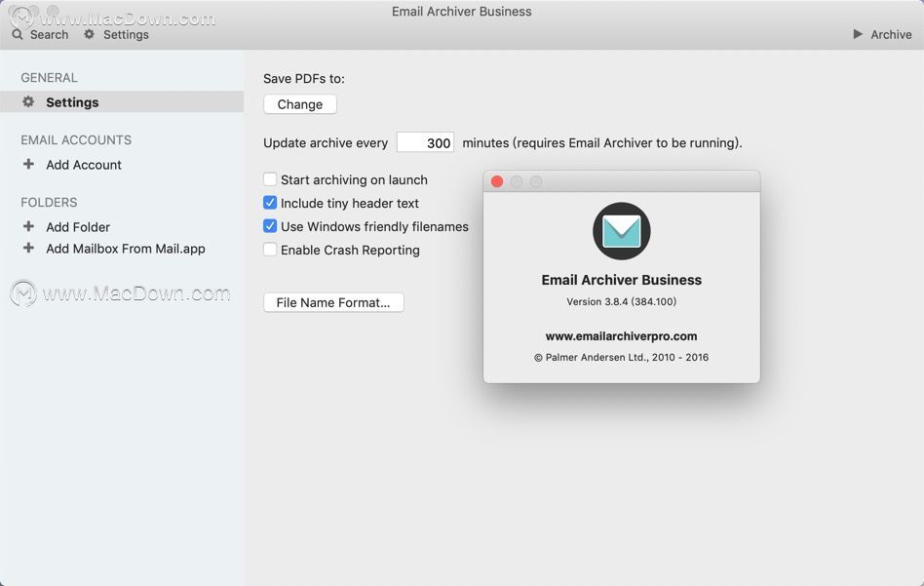Click Email Archiver Business name in About window
Viewport: 924px width, 586px height.
pyautogui.click(x=621, y=280)
